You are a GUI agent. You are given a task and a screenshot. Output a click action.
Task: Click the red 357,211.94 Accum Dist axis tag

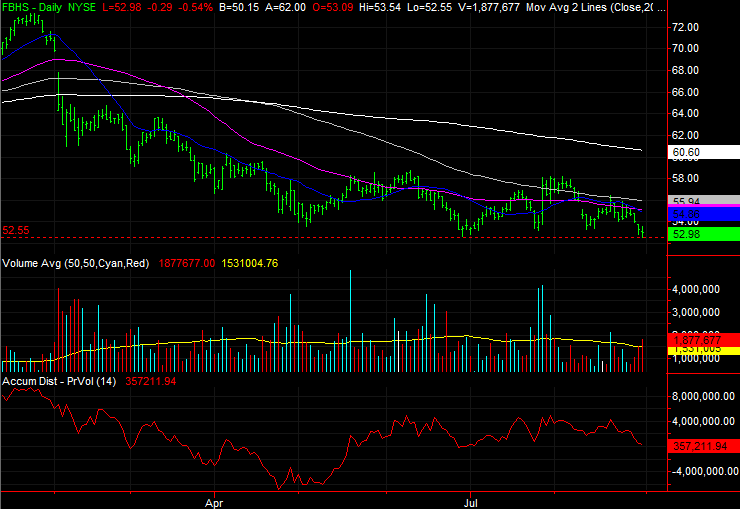tap(704, 446)
